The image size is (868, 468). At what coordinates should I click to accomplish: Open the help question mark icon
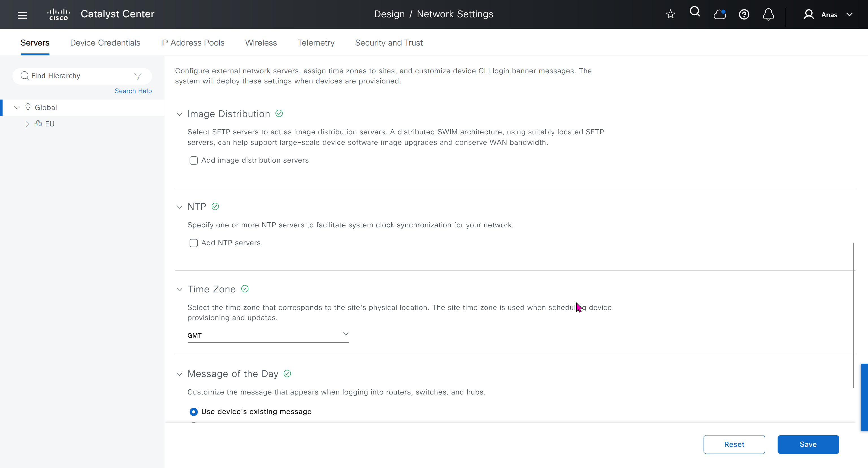[x=744, y=14]
